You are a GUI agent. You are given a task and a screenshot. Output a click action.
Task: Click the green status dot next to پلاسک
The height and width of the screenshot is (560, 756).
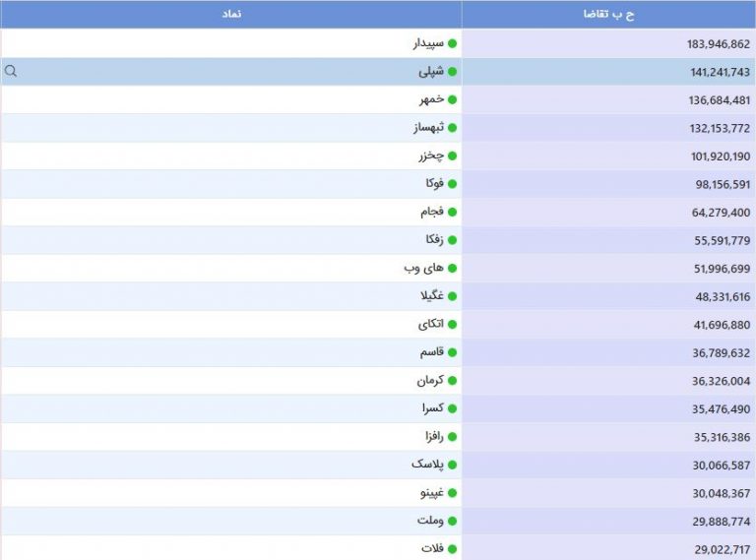[x=452, y=465]
